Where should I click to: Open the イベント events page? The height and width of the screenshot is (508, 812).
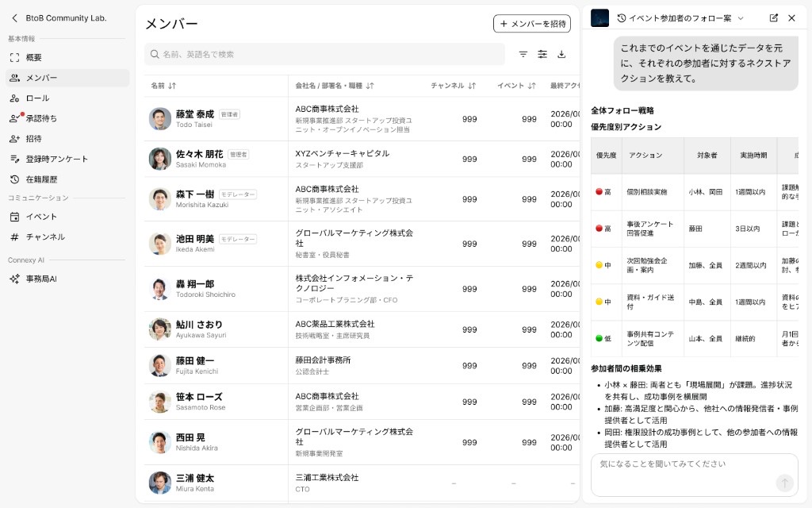(67, 217)
